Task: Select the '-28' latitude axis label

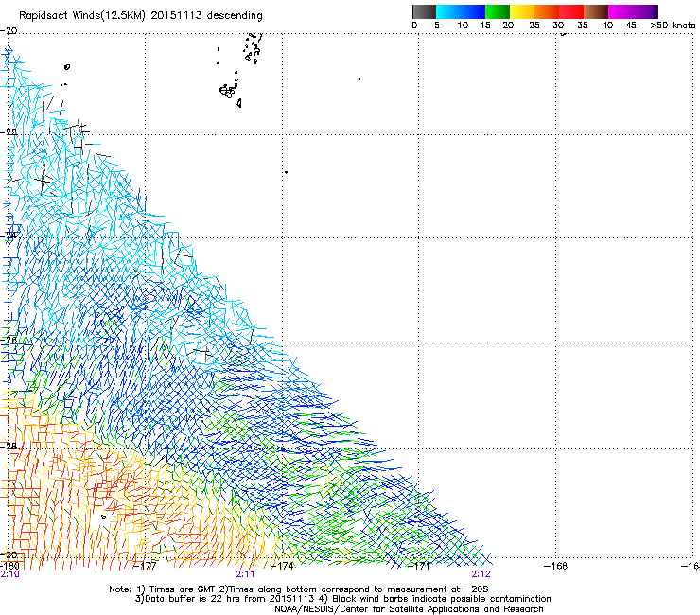Action: coord(9,446)
